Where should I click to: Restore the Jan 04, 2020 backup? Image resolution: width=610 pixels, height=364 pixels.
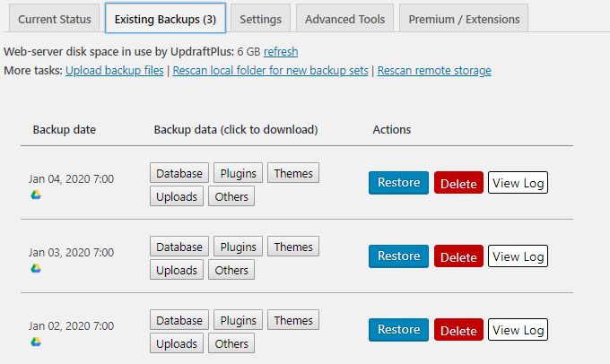coord(398,183)
